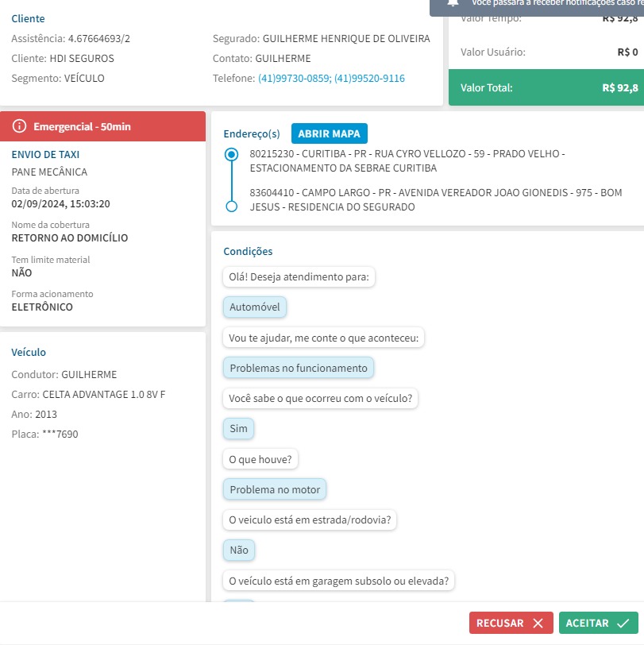Click the ENVIO DE TAXI heading
Screen dimensions: 644x645
[x=45, y=154]
